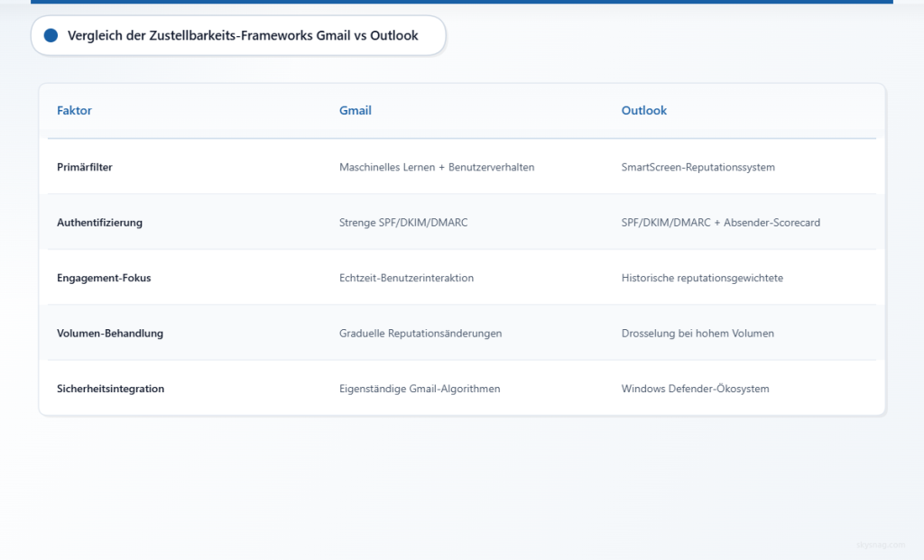The height and width of the screenshot is (560, 924).
Task: Click the 'SPF/DKIM/DMARC + Absender-Scorecard' cell
Action: [720, 223]
